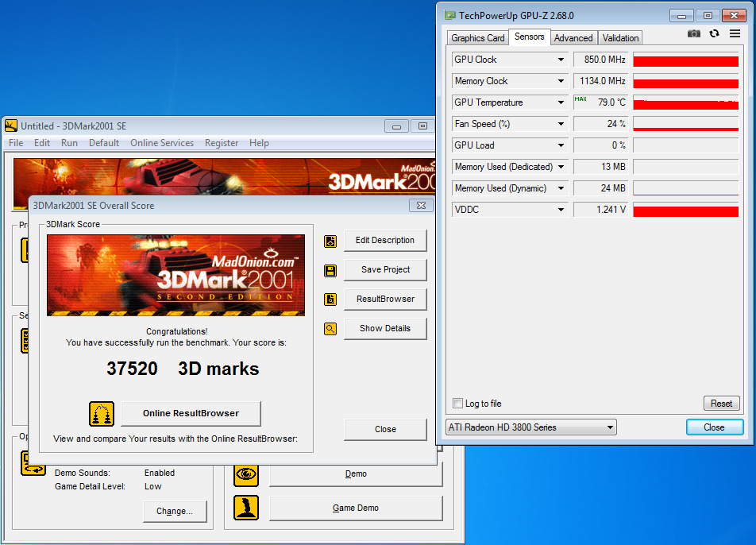
Task: Open the File menu in 3DMark2001
Action: coord(16,143)
